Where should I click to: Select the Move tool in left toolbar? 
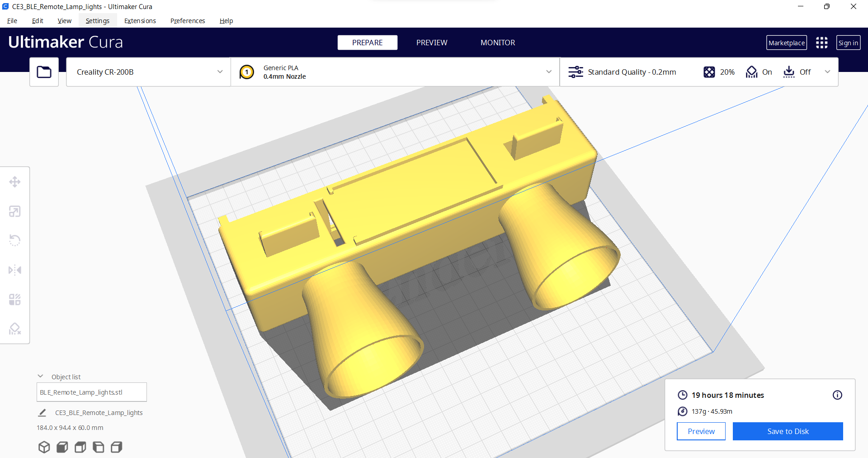click(x=15, y=182)
